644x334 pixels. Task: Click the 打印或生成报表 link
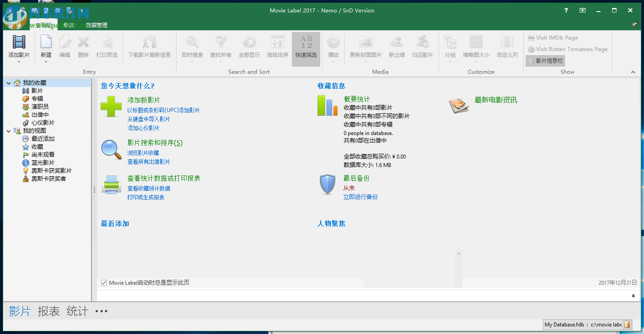tap(146, 197)
